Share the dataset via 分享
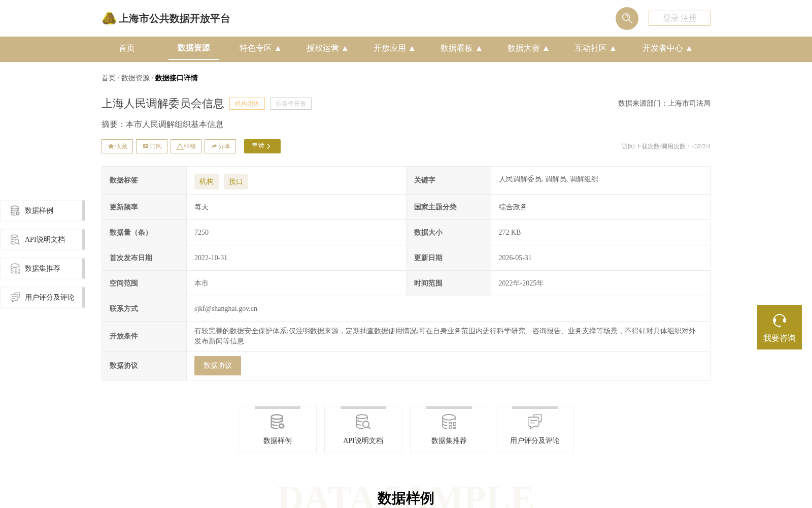812x508 pixels. (220, 146)
